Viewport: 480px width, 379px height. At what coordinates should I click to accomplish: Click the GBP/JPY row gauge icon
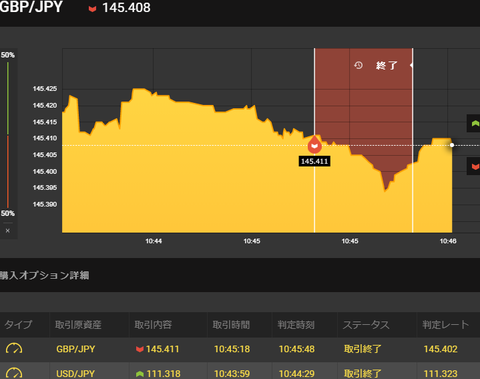[14, 349]
